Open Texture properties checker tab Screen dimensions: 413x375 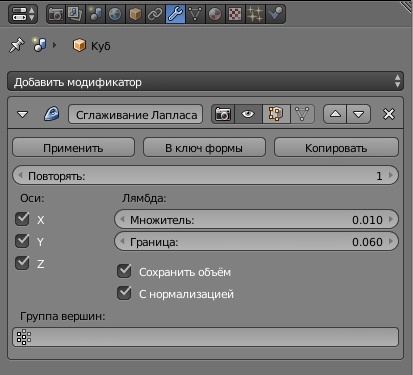pyautogui.click(x=235, y=14)
